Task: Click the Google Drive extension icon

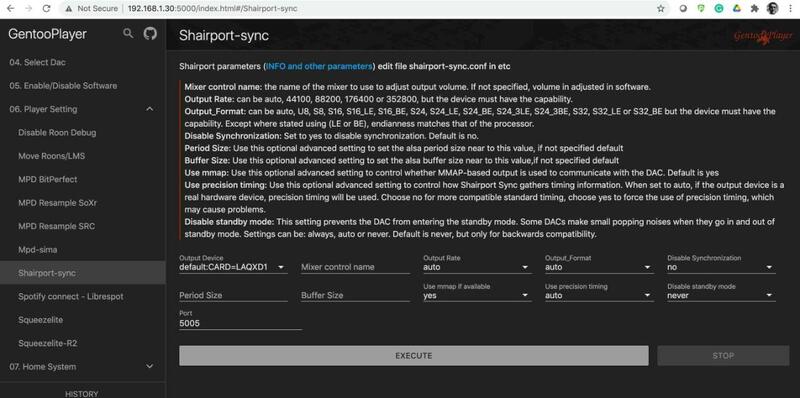Action: click(737, 9)
